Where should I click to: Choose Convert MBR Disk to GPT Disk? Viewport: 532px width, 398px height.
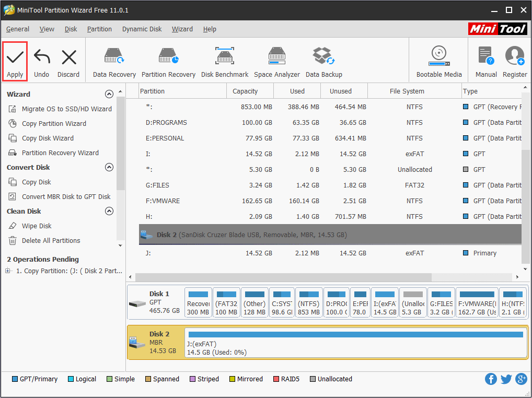point(60,196)
